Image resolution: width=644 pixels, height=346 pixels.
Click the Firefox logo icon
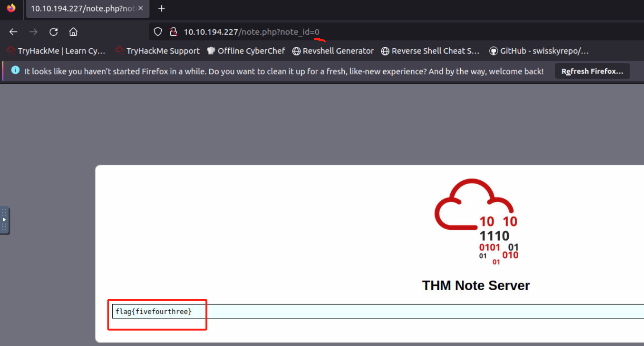(x=11, y=8)
